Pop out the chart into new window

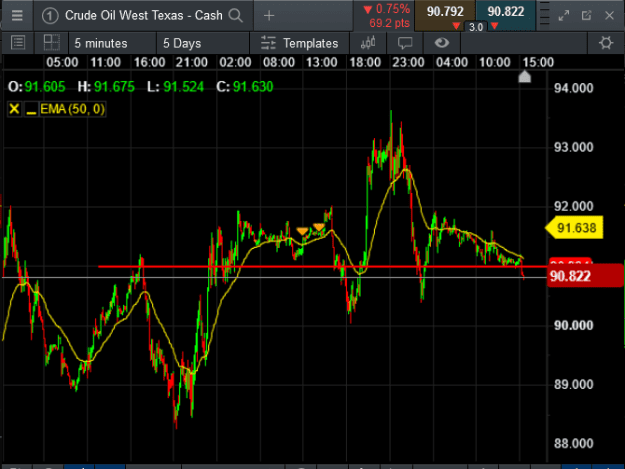(586, 16)
